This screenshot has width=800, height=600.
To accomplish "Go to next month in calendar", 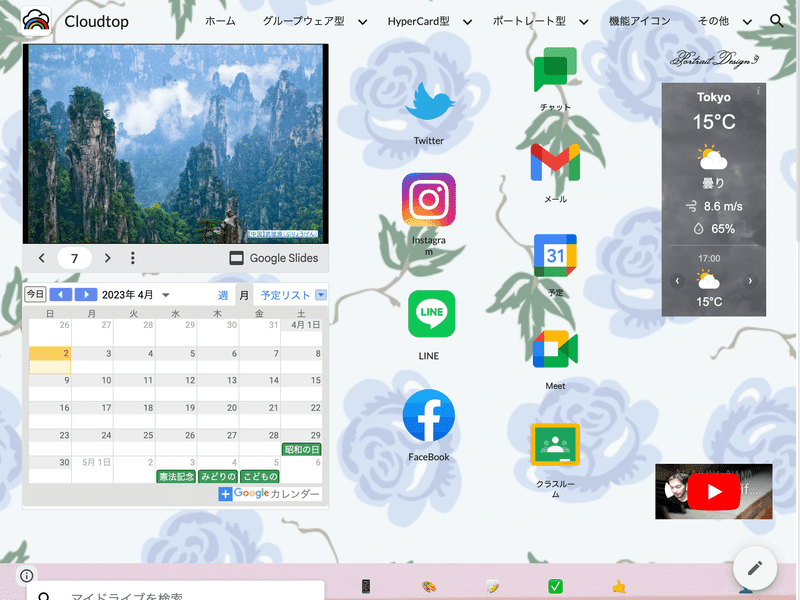I will pos(86,294).
